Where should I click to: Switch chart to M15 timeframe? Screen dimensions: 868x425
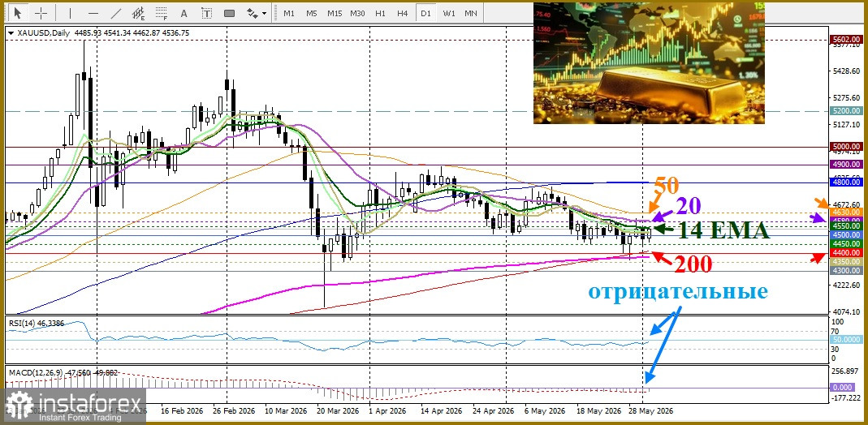(x=335, y=13)
